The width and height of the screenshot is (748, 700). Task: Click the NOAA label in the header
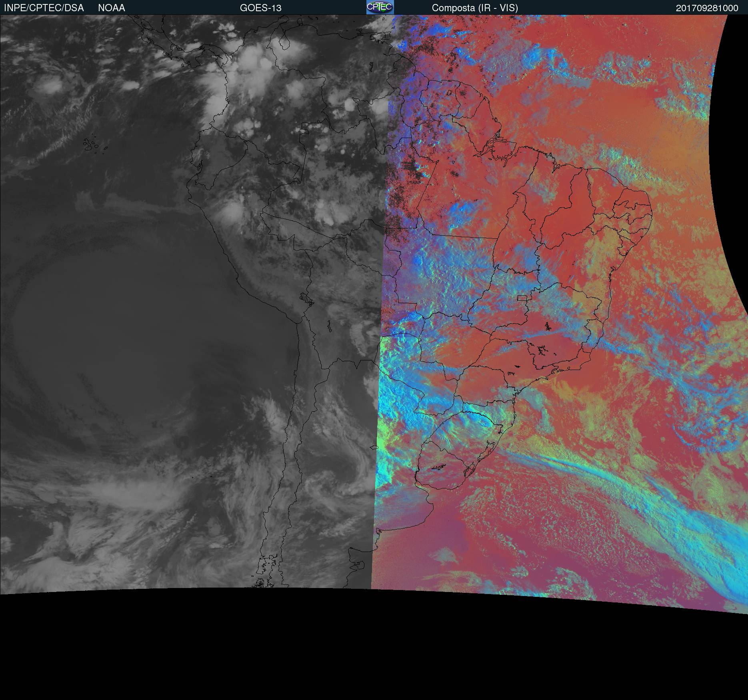[x=112, y=8]
